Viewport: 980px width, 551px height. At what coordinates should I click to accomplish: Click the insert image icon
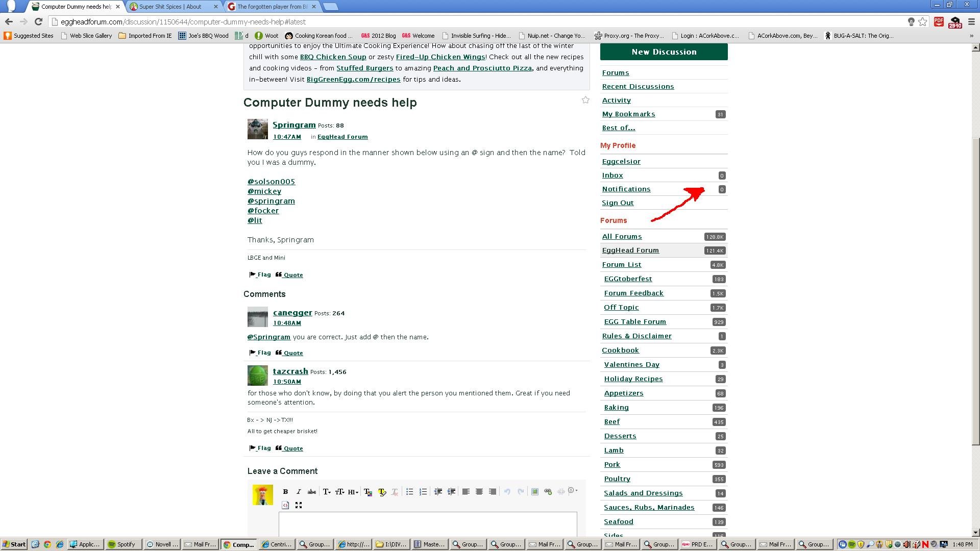point(534,492)
